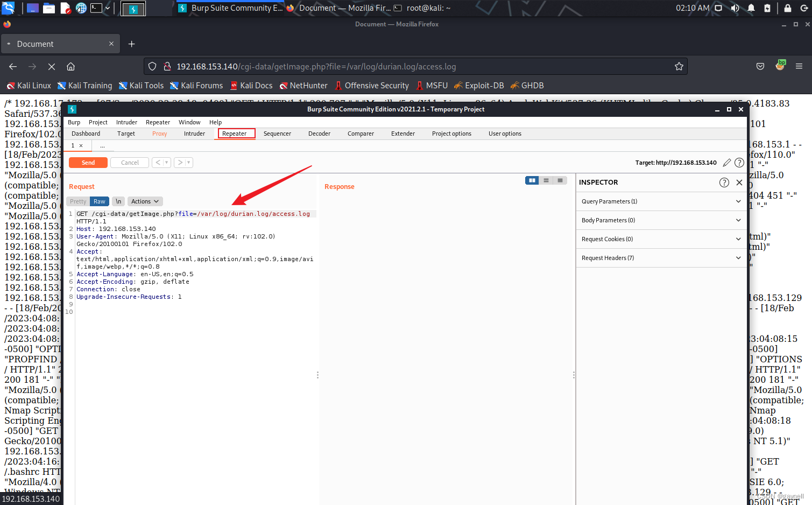The image size is (812, 505).
Task: Open the Project menu in Burp Suite
Action: [x=98, y=122]
